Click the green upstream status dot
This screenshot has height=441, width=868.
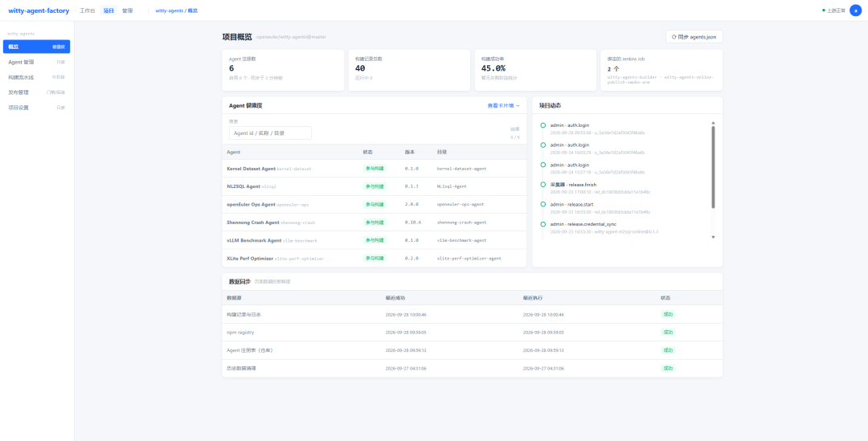click(x=824, y=10)
